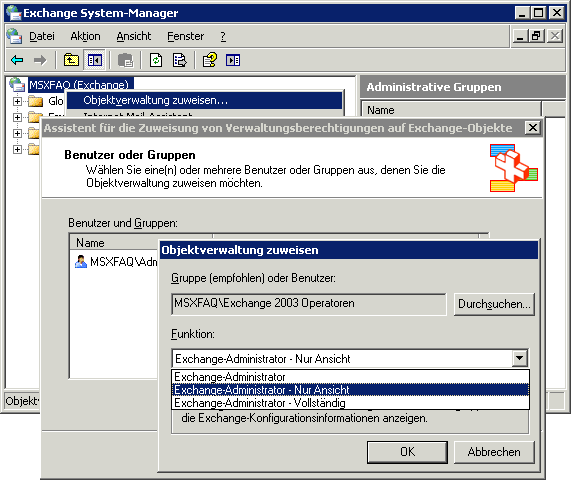Select the MSXFAQ\Adm user entry

(124, 261)
